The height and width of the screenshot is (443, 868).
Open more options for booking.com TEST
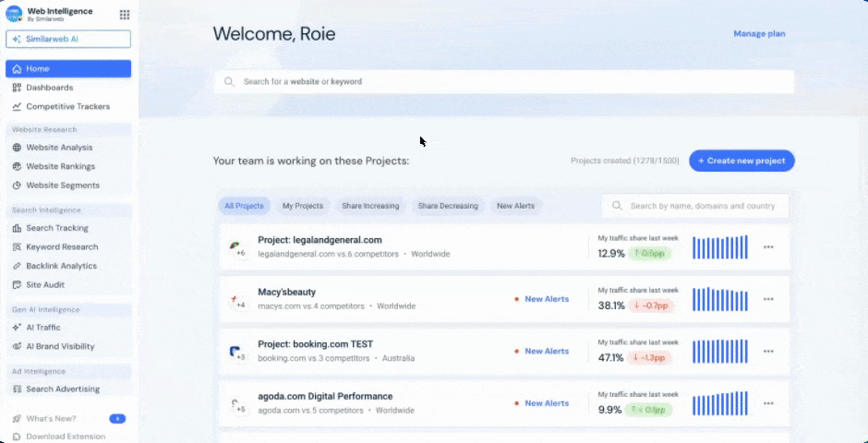[x=768, y=352]
